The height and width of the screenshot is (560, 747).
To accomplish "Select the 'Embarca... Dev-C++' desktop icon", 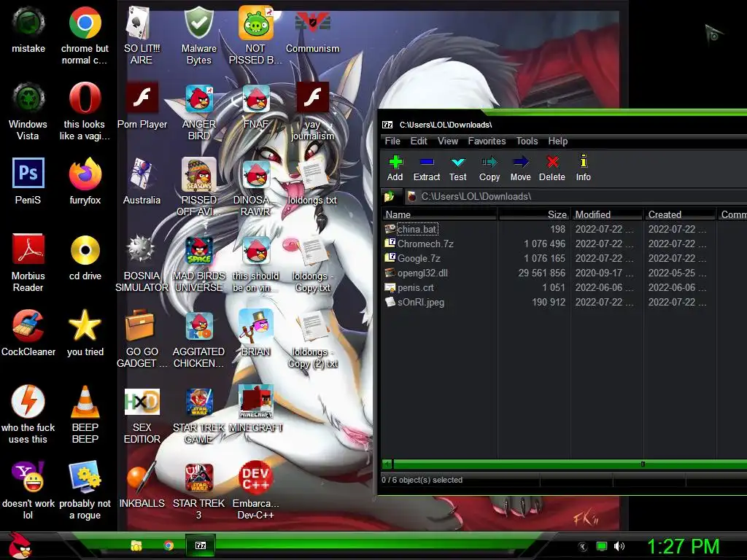I will [256, 490].
